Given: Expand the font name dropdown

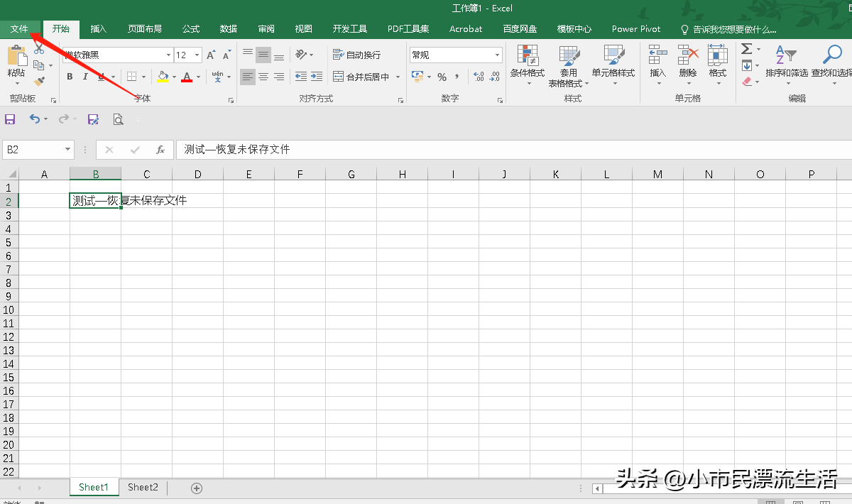Looking at the screenshot, I should (x=168, y=55).
